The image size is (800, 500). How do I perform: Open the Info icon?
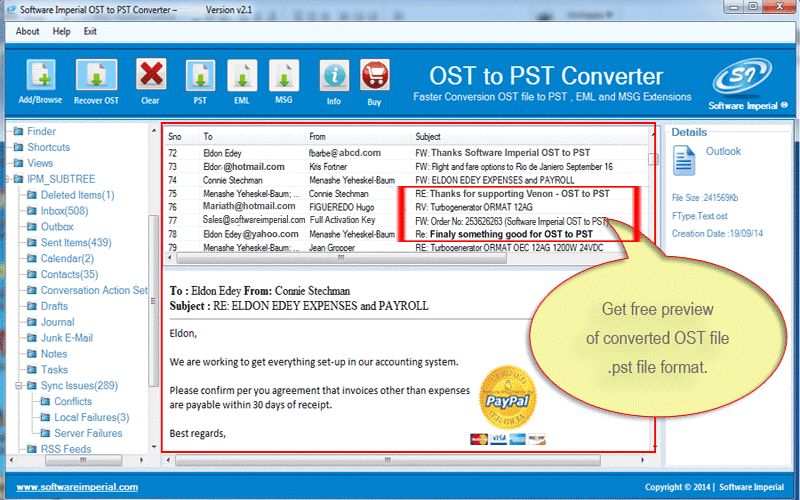[334, 76]
